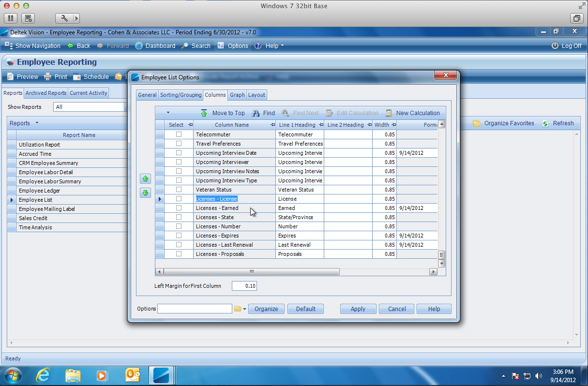Tick the Licenses - Expires checkbox
The width and height of the screenshot is (588, 386).
tap(179, 236)
